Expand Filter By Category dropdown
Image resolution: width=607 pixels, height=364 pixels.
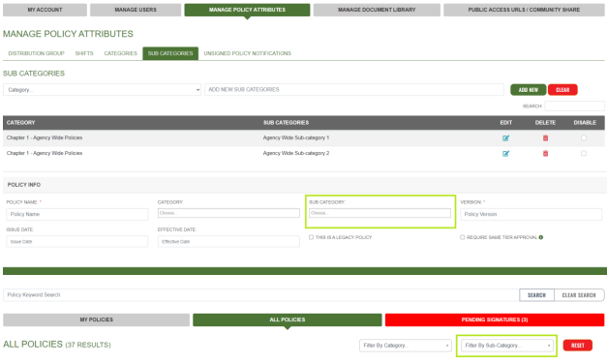pos(406,346)
